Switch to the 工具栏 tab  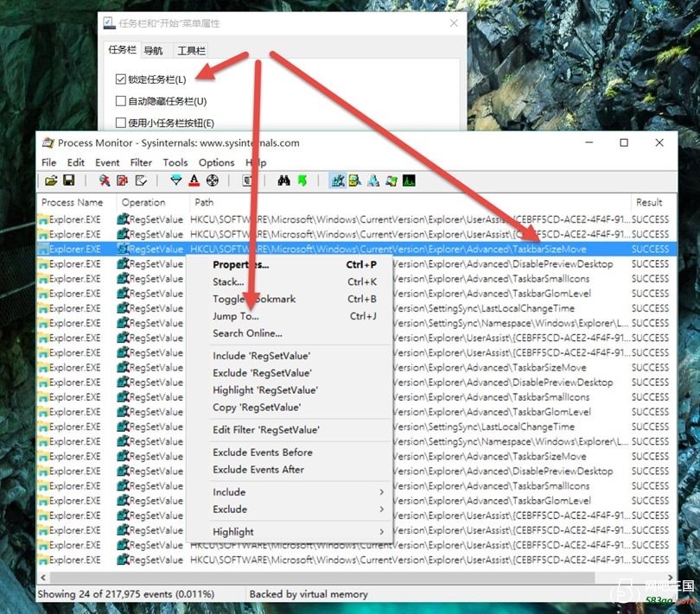192,50
